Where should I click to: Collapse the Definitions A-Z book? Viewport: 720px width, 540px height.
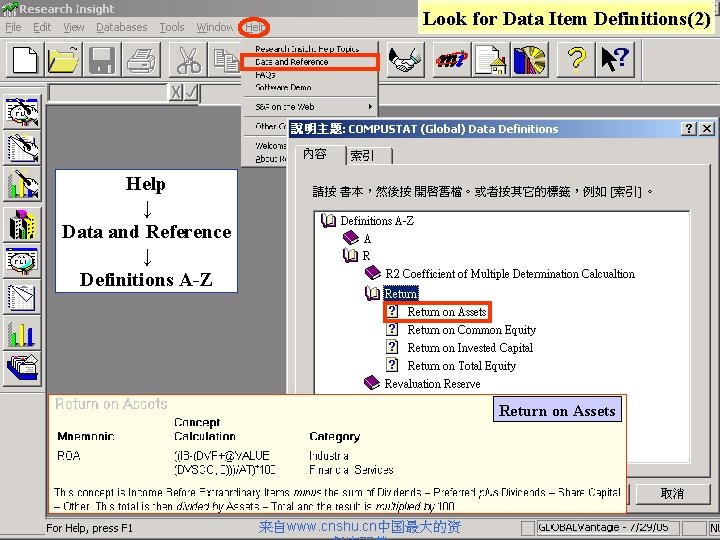[328, 221]
